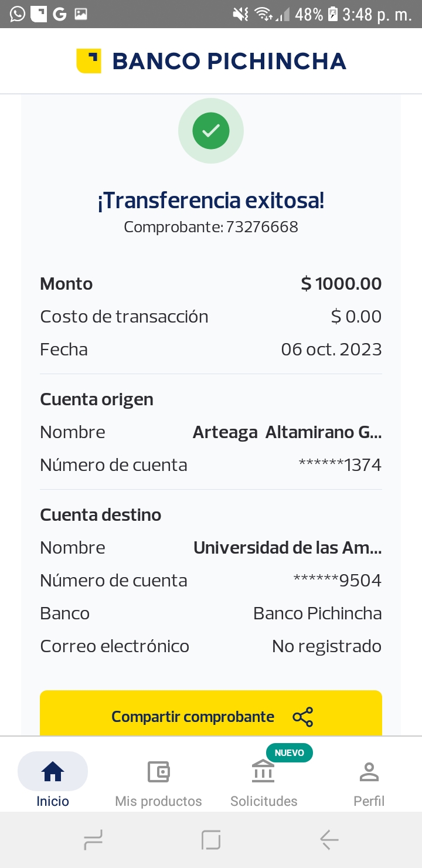This screenshot has height=868, width=422.
Task: Tap the share icon on yellow button
Action: click(302, 717)
